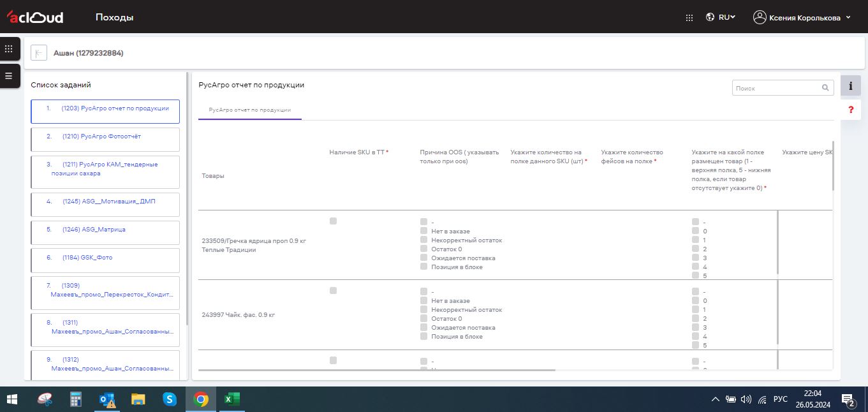Open task 1211 РусАгро КАМ тендерные позиции
The width and height of the screenshot is (868, 412).
pyautogui.click(x=105, y=172)
